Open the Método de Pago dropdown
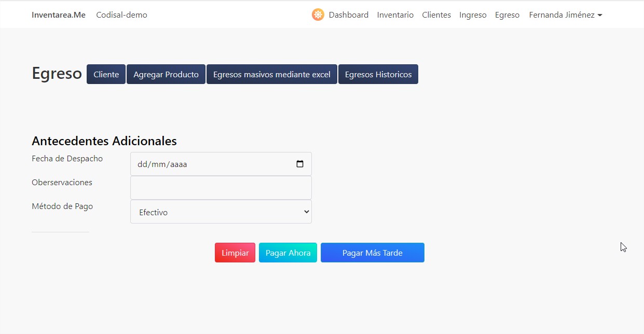This screenshot has height=334, width=644. (x=221, y=212)
